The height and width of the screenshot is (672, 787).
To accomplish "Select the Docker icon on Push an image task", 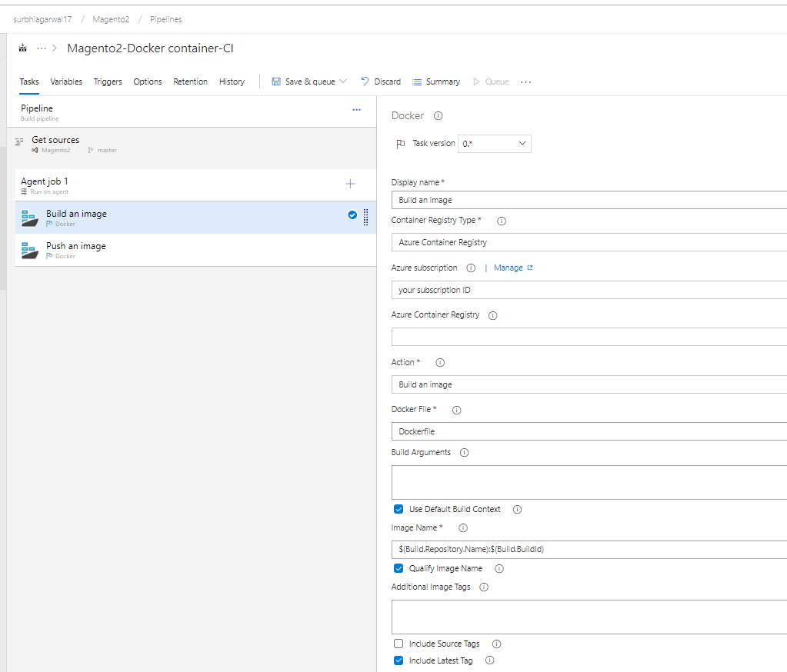I will [29, 250].
